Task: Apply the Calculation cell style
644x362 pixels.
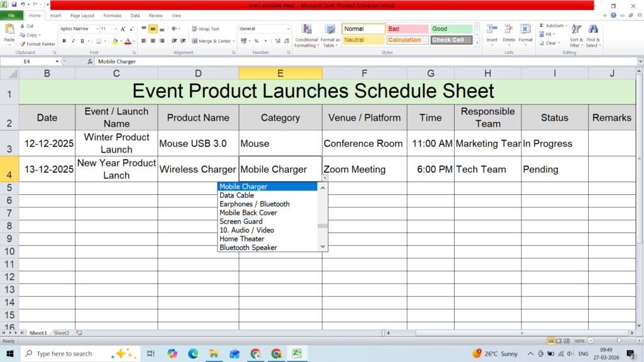Action: tap(407, 40)
